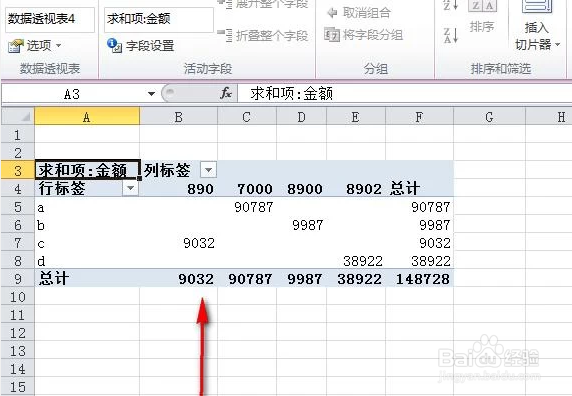Open the Sort (排序) dialog button

pyautogui.click(x=482, y=16)
